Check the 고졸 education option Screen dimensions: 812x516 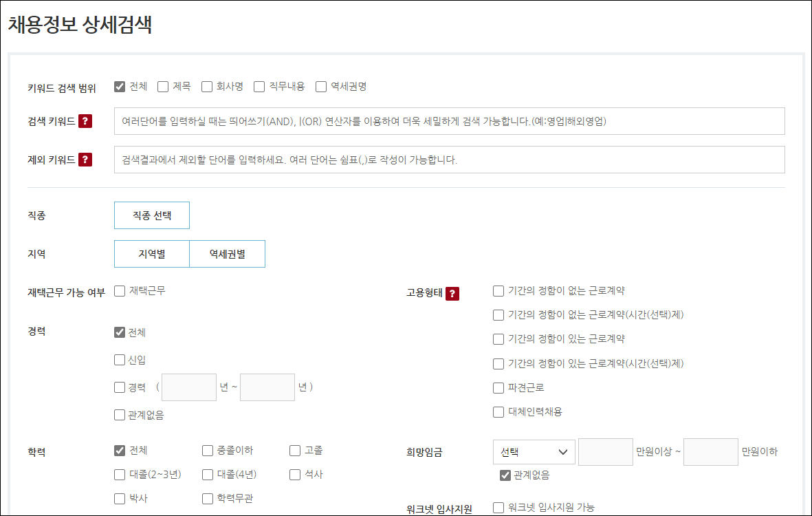(x=295, y=451)
